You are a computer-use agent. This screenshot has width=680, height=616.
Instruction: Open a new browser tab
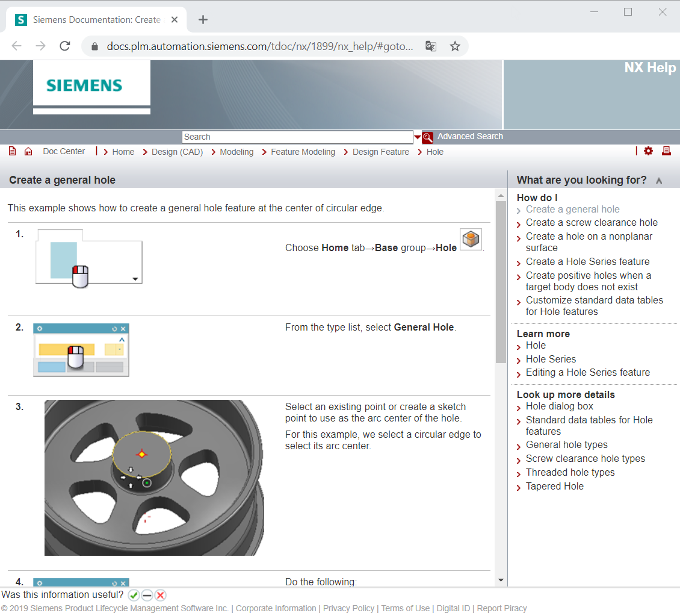[203, 19]
